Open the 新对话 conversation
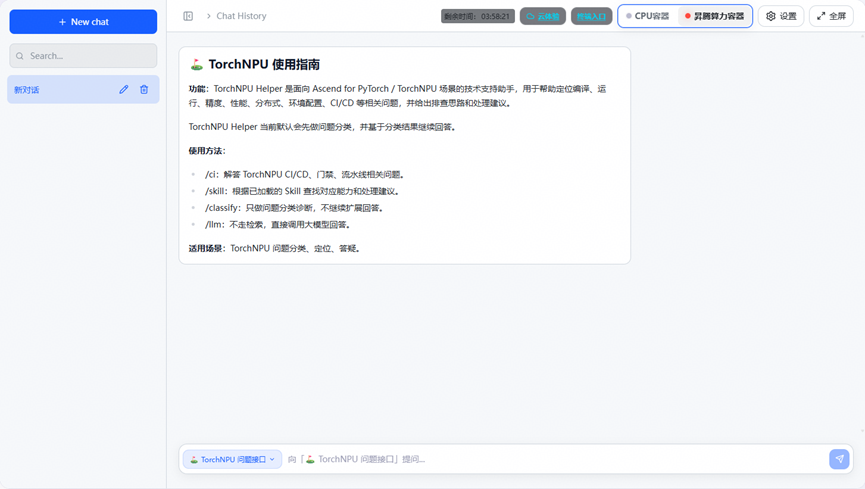The width and height of the screenshot is (865, 489). point(83,89)
